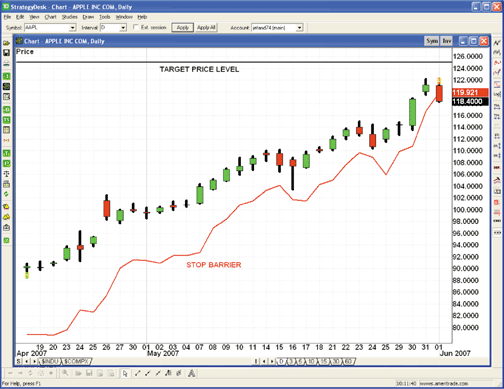Click the red 119.921 price marker
Viewport: 504px width, 389px height.
point(470,93)
